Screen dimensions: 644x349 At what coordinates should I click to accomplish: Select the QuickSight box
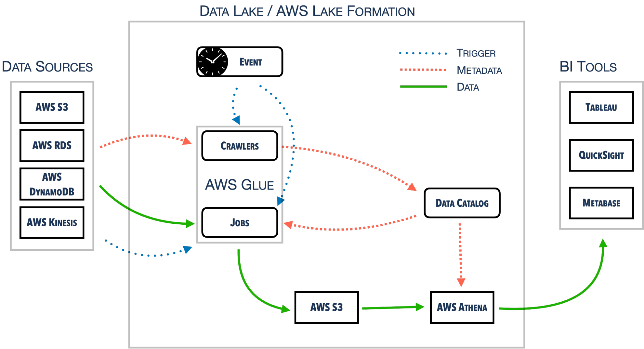[601, 155]
